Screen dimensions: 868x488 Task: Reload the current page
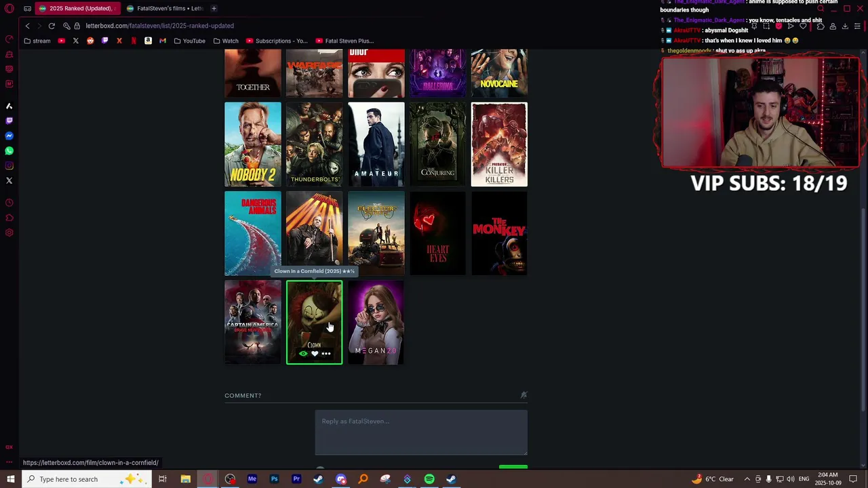pyautogui.click(x=52, y=26)
